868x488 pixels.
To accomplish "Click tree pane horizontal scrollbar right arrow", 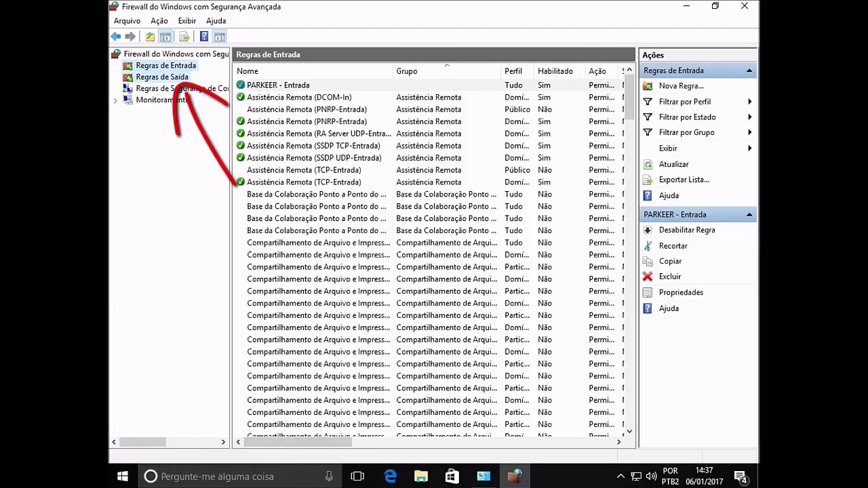I will tap(223, 442).
